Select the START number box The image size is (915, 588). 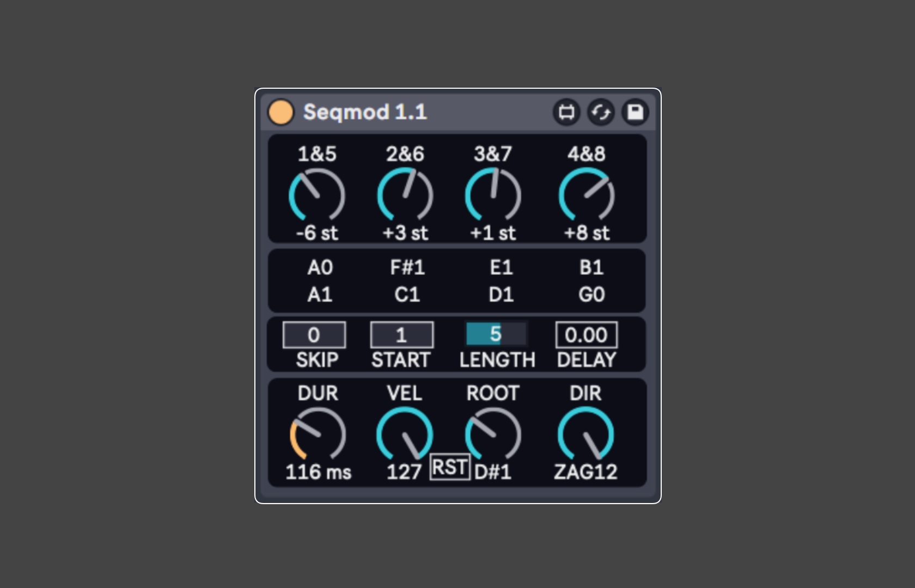[402, 335]
